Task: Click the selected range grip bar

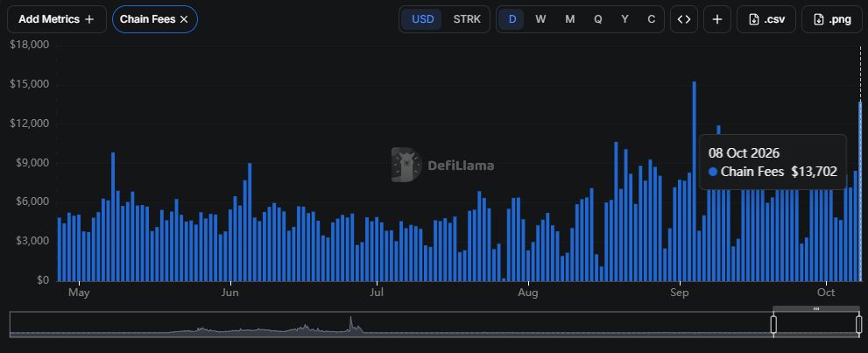Action: point(816,308)
